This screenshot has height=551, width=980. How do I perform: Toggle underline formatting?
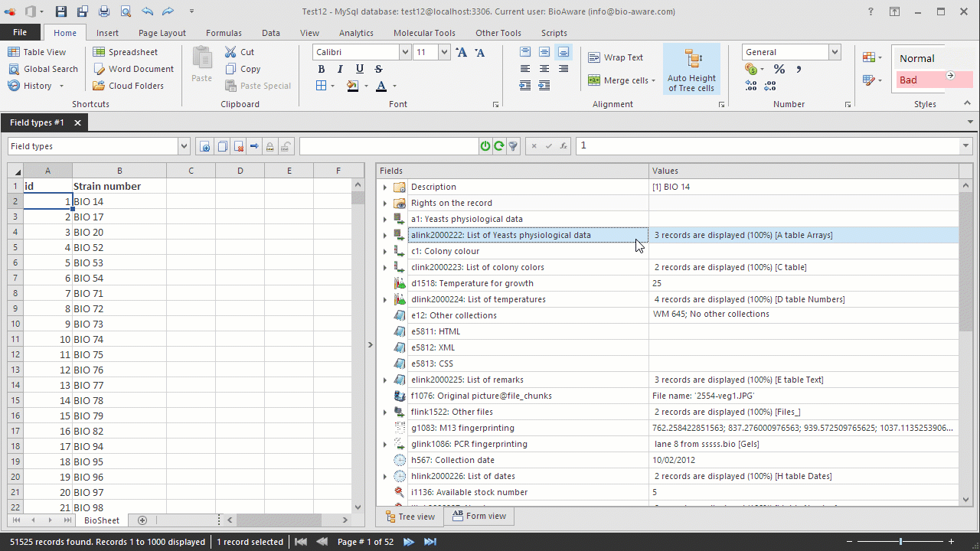click(x=358, y=69)
